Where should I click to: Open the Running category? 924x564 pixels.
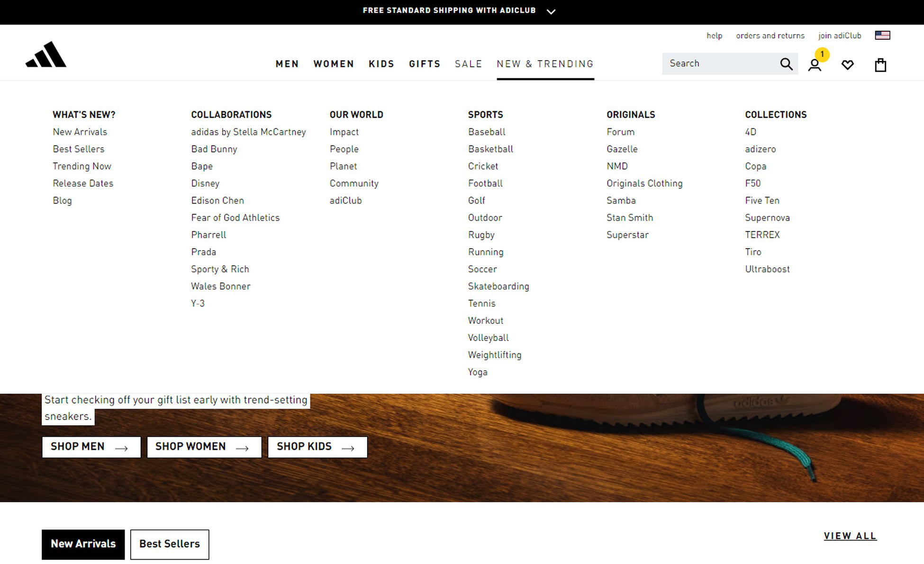486,252
